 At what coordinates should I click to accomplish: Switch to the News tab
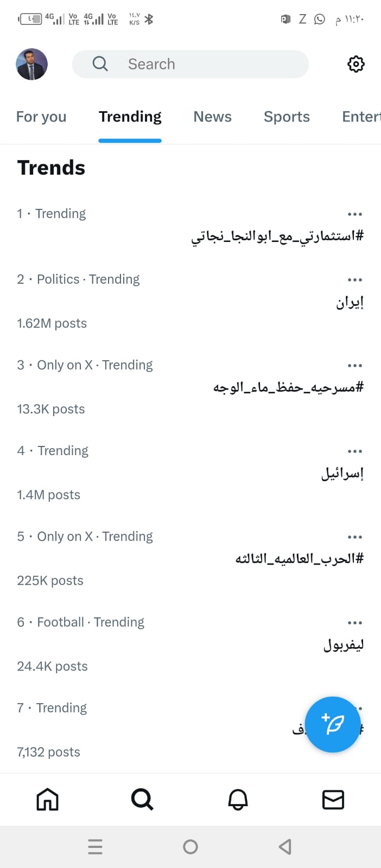tap(212, 117)
